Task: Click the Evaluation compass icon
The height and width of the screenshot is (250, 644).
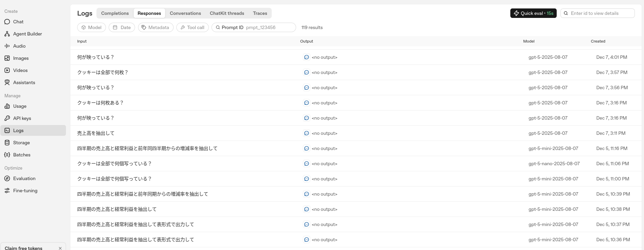Action: [7, 178]
